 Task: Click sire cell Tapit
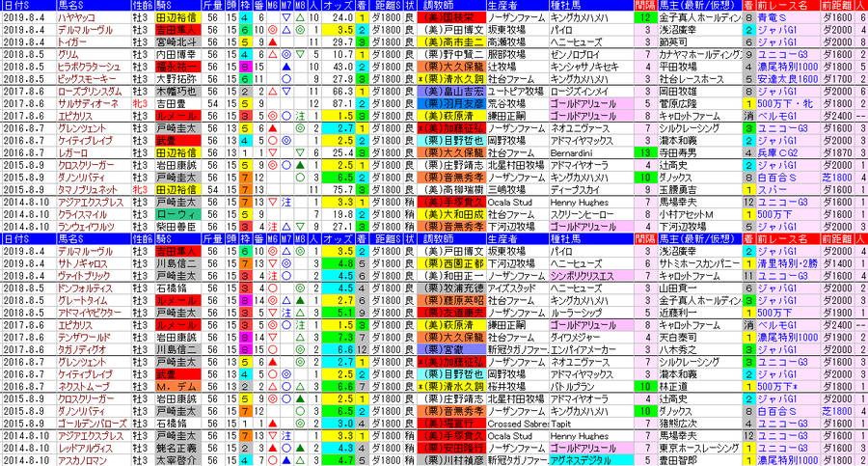tap(590, 424)
